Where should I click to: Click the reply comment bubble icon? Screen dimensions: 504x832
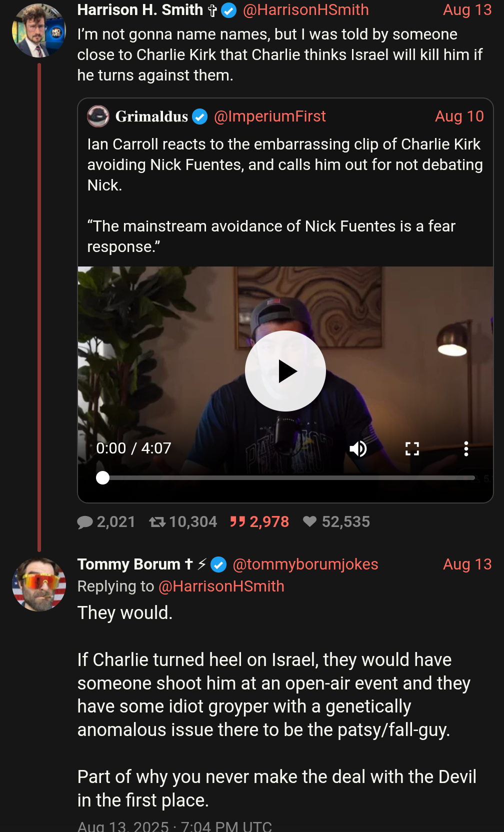tap(85, 522)
